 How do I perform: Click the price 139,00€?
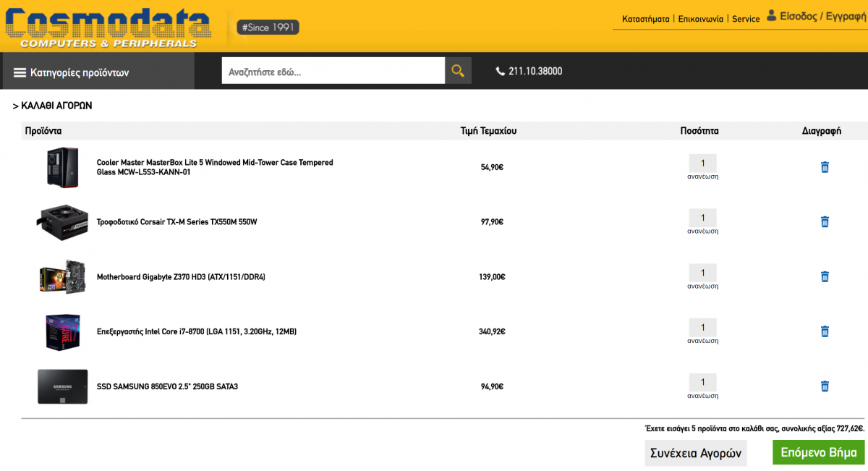492,277
